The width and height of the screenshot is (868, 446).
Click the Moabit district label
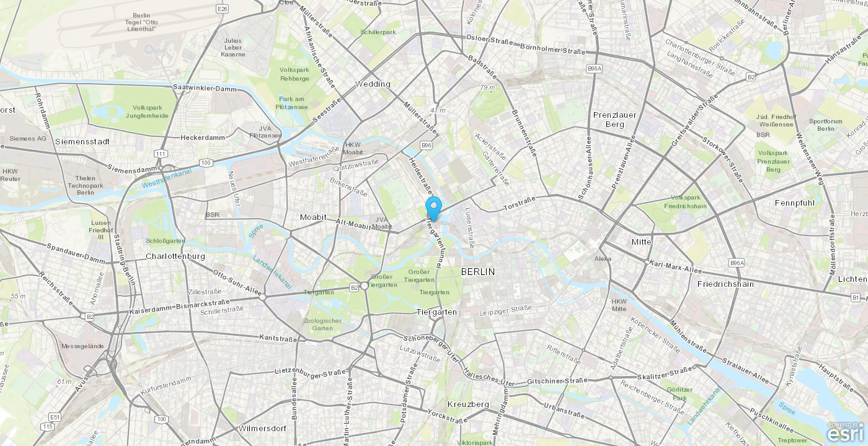[313, 217]
